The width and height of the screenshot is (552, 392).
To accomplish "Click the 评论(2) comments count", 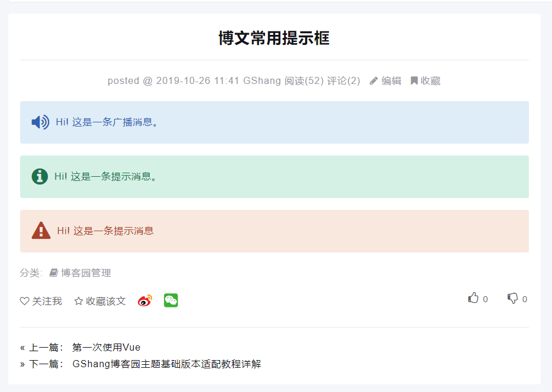I will tap(344, 81).
